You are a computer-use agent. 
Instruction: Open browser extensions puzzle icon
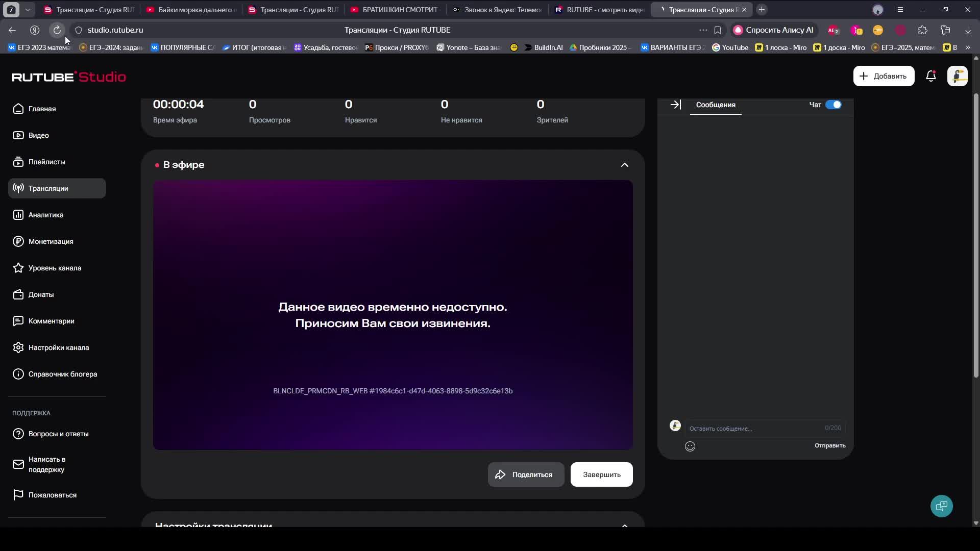922,30
